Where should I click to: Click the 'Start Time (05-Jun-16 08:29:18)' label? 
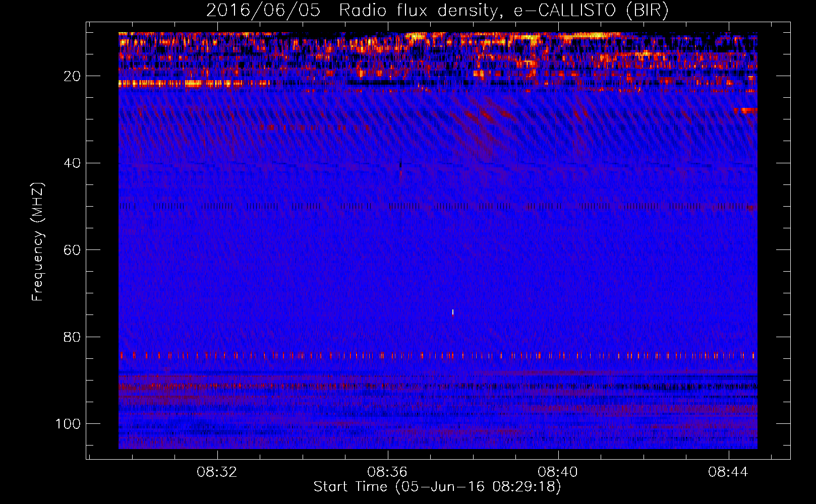(437, 487)
